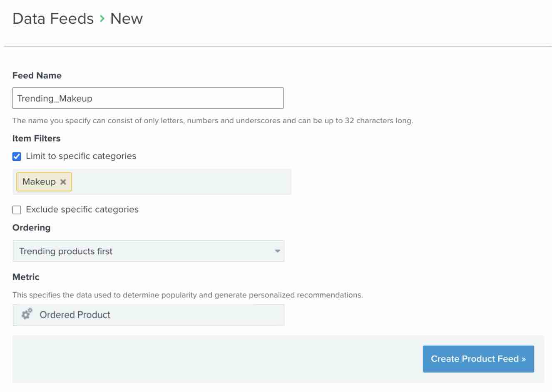Select the Makeup tag label
Viewport: 552px width, 392px height.
[39, 182]
